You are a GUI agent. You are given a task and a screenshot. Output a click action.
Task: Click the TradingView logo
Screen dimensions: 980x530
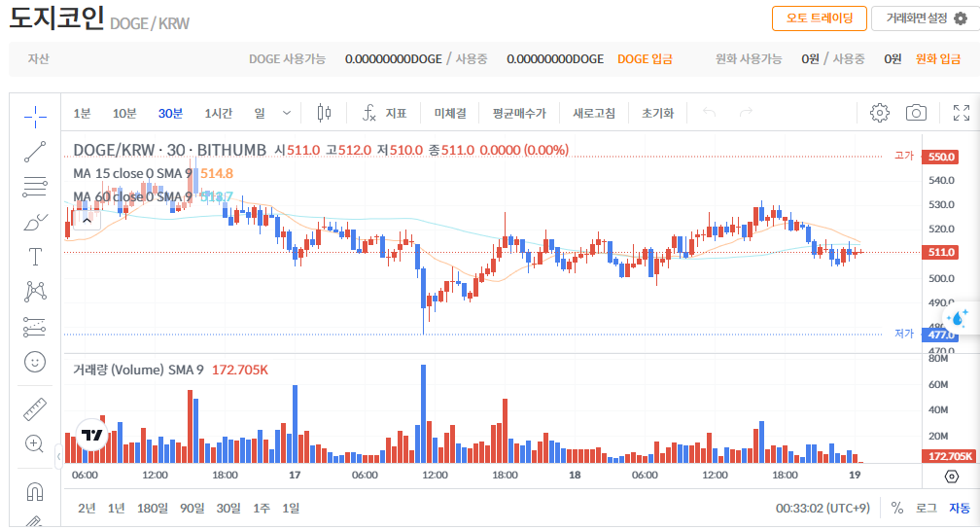(x=91, y=435)
